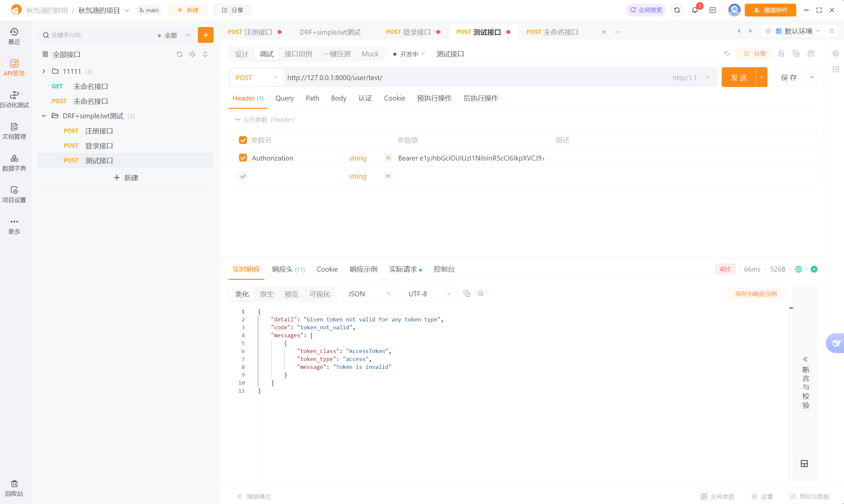The width and height of the screenshot is (844, 504).
Task: Click the word-wrap icon in response toolbar
Action: 481,294
